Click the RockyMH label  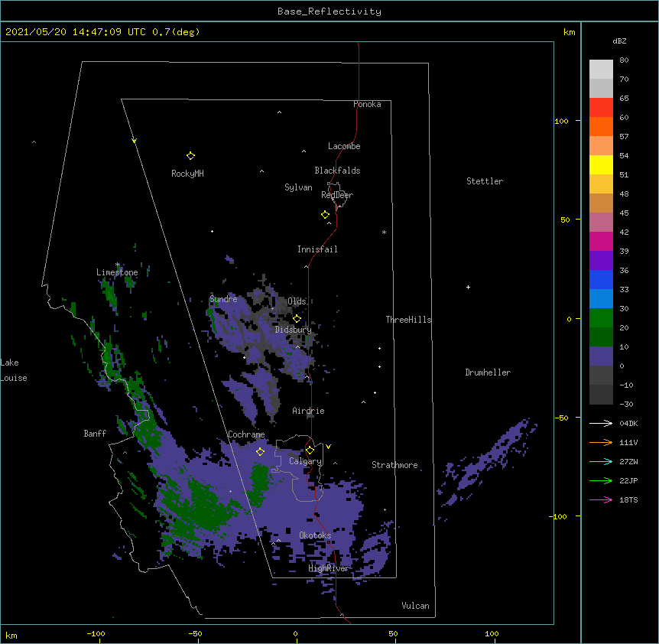coord(187,174)
